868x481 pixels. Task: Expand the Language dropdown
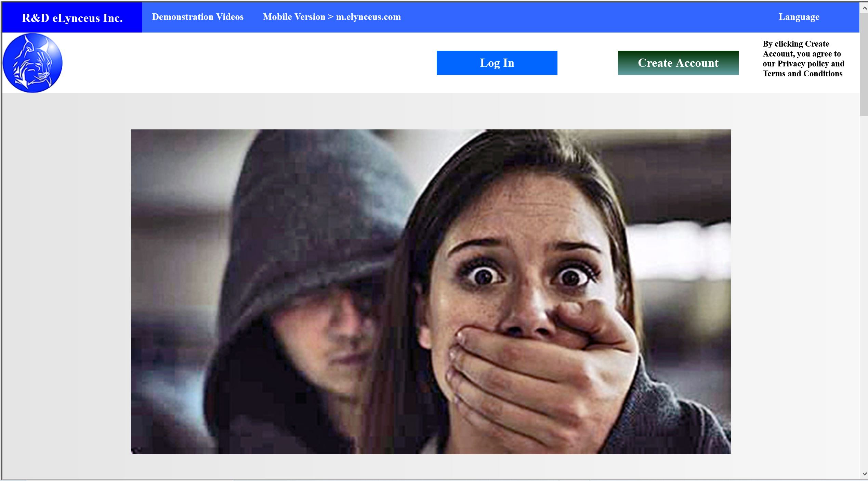(799, 17)
